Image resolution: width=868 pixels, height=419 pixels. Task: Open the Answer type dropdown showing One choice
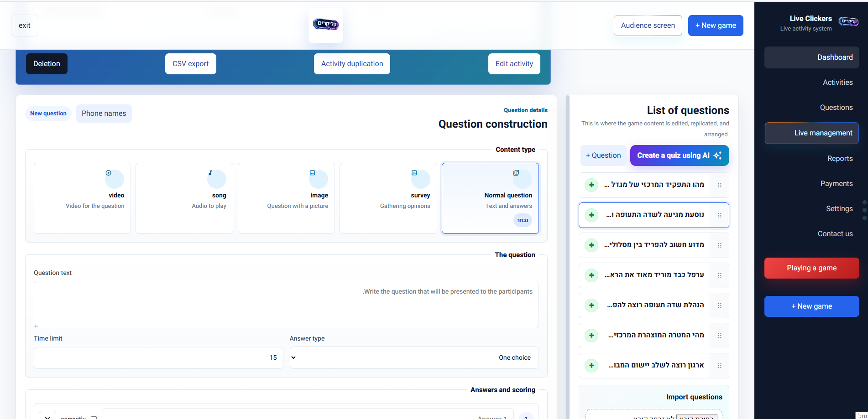(414, 358)
